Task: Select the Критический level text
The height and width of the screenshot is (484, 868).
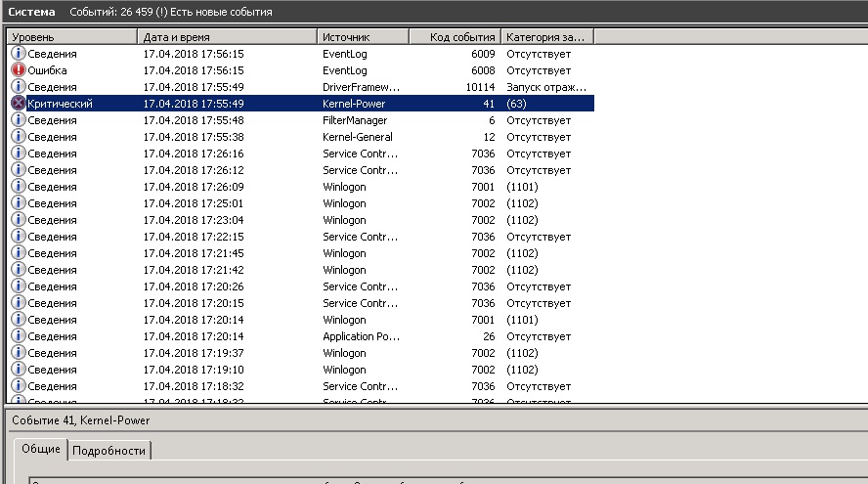Action: tap(60, 104)
